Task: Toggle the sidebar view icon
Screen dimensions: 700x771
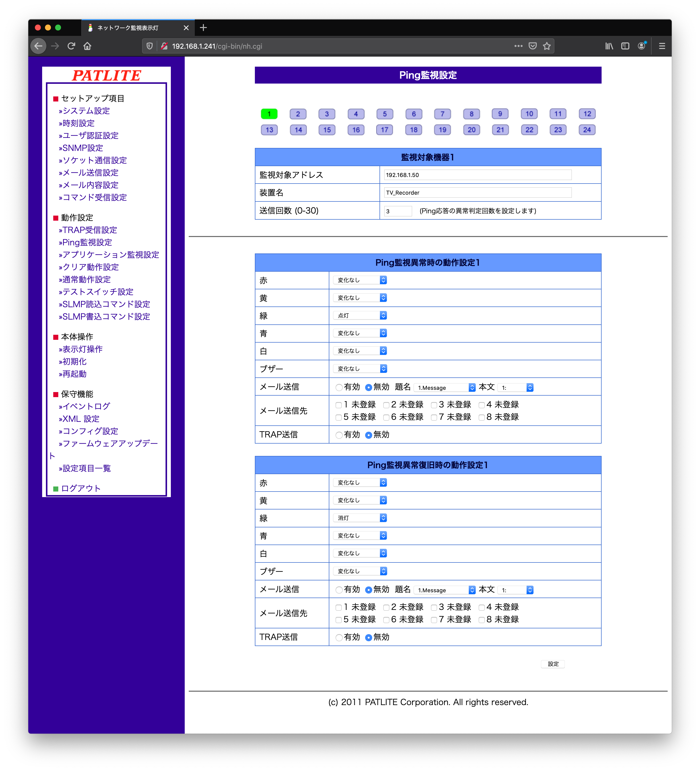Action: coord(625,46)
